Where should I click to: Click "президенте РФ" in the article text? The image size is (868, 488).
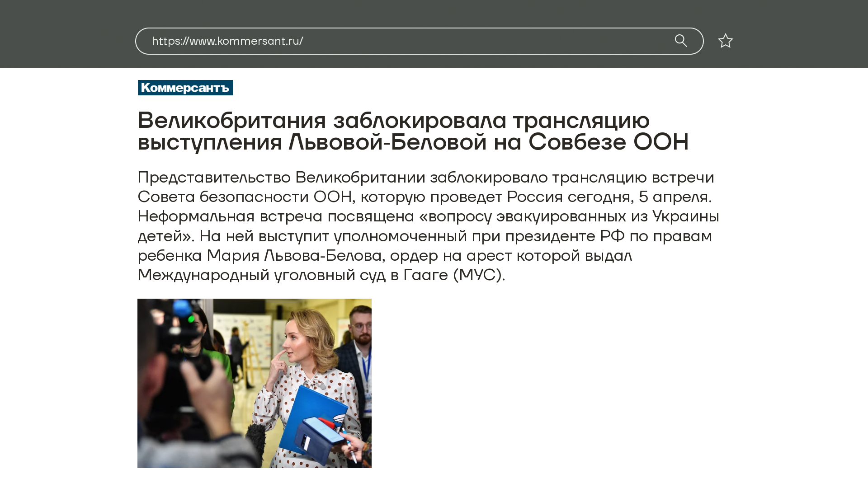coord(565,236)
